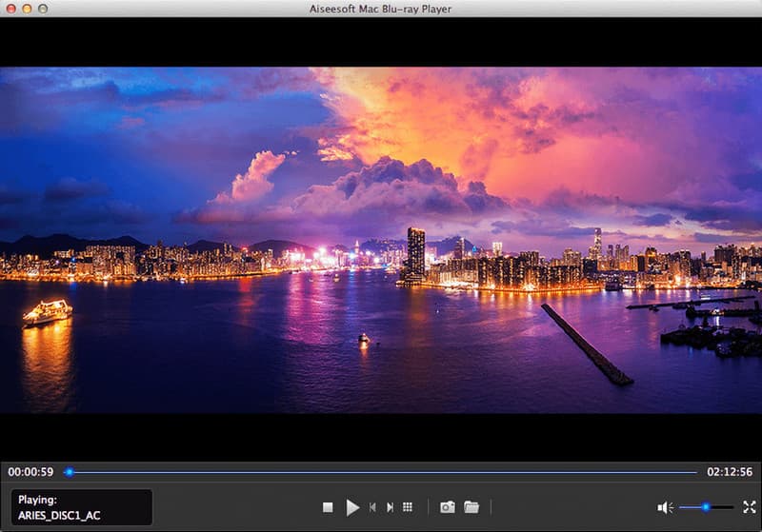Close the player window with red button
The height and width of the screenshot is (532, 762).
pyautogui.click(x=10, y=9)
